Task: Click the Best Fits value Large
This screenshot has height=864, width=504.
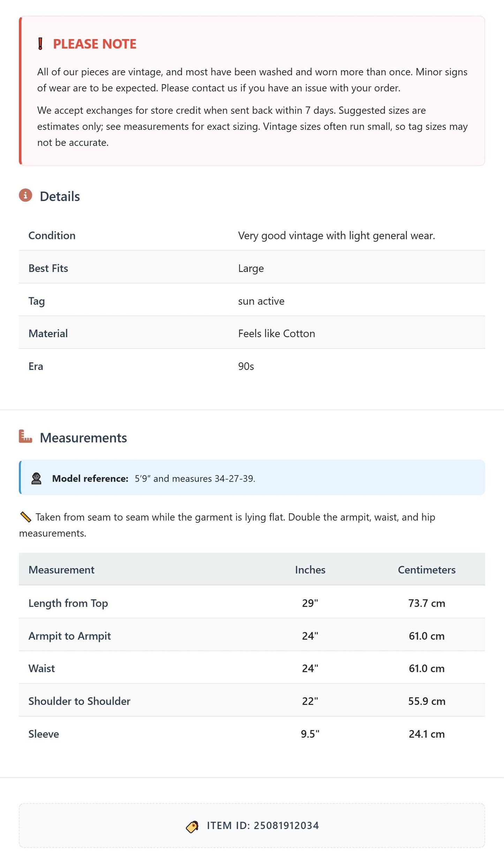Action: [251, 268]
